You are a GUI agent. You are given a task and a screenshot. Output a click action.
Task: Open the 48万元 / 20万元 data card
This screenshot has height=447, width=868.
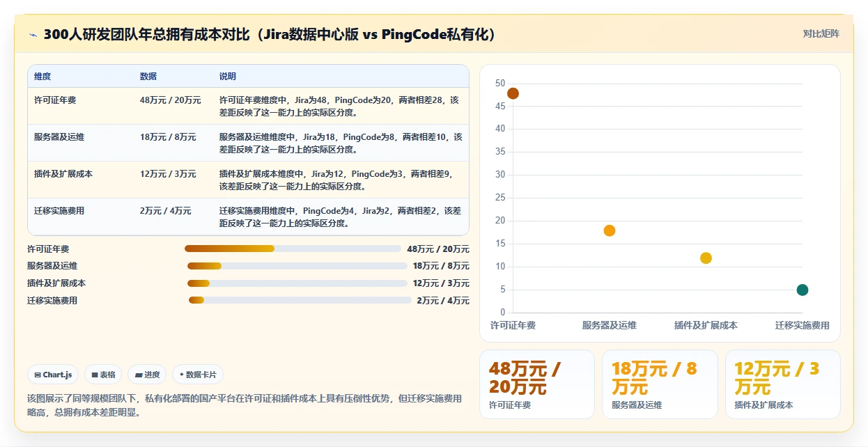click(537, 384)
